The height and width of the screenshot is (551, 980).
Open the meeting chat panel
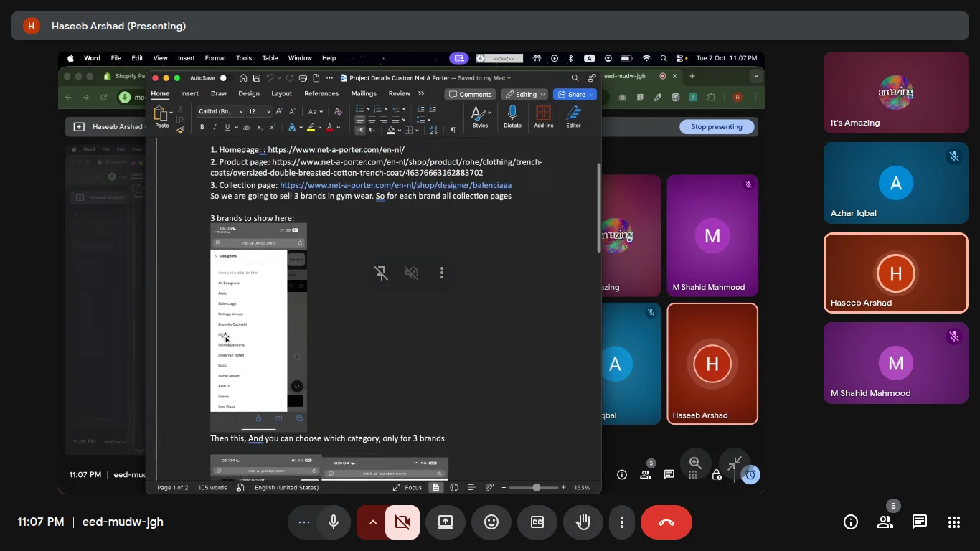tap(920, 522)
